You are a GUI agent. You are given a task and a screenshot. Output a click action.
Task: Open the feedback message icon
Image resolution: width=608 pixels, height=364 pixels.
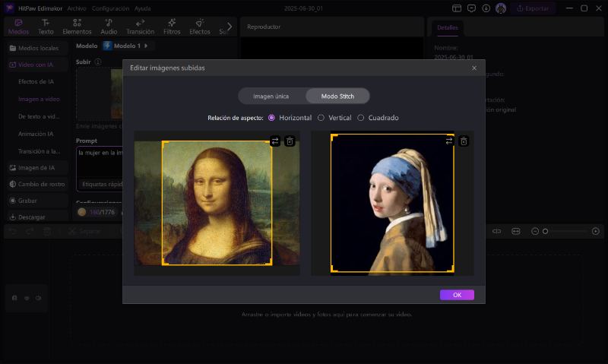tap(471, 8)
